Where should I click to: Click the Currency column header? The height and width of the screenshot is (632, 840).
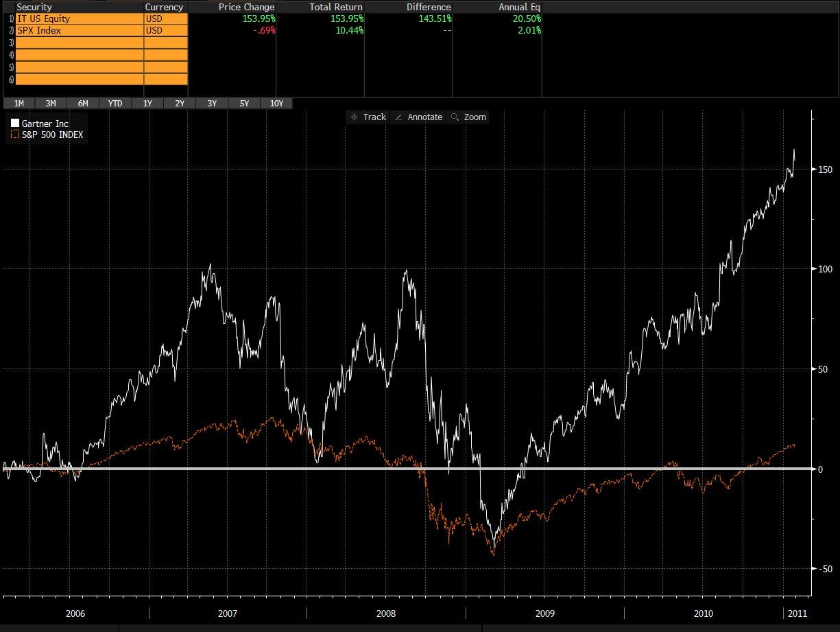[165, 7]
